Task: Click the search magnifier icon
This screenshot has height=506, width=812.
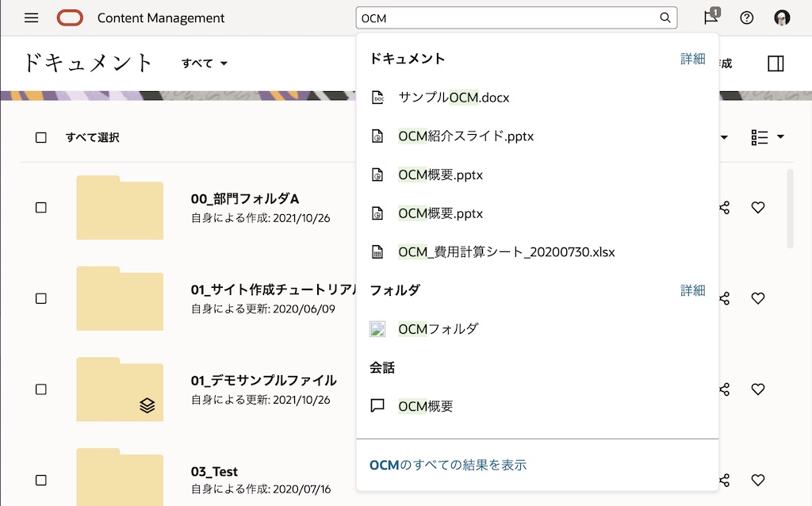Action: tap(665, 17)
